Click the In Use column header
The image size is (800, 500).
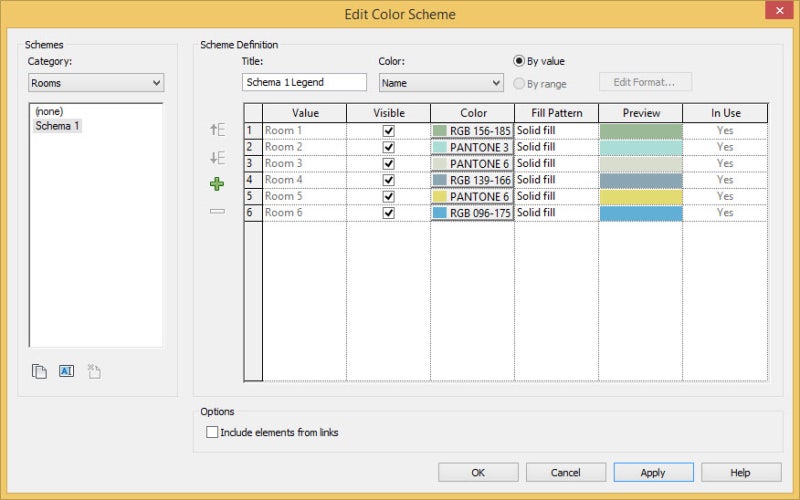(725, 113)
